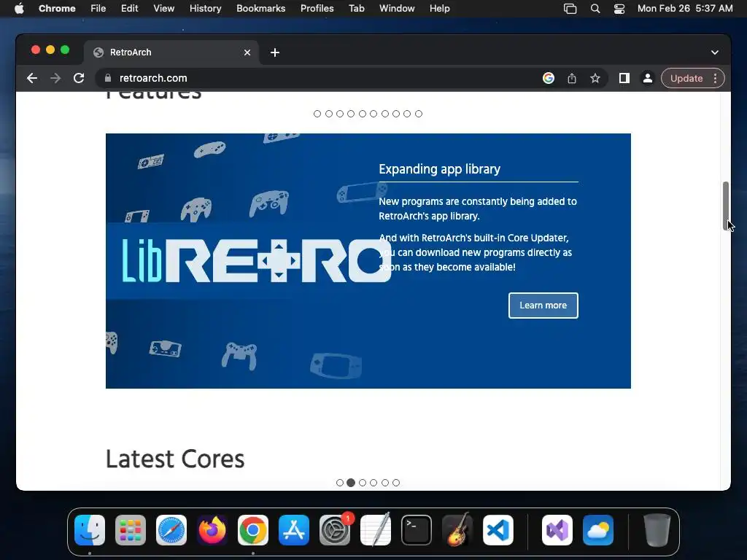
Task: Launch Firefox from the dock
Action: (x=212, y=530)
